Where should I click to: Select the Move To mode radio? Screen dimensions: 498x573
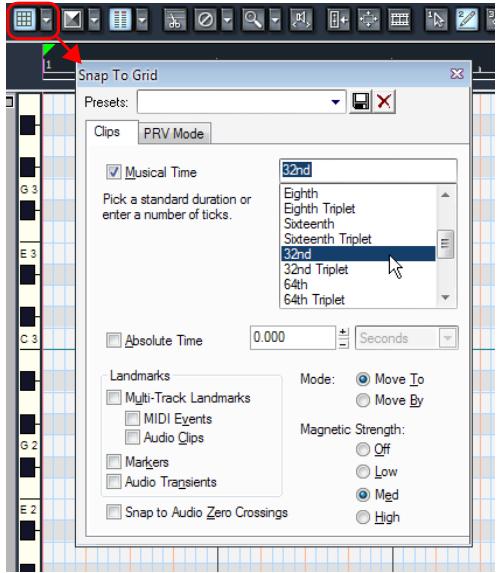pos(363,379)
